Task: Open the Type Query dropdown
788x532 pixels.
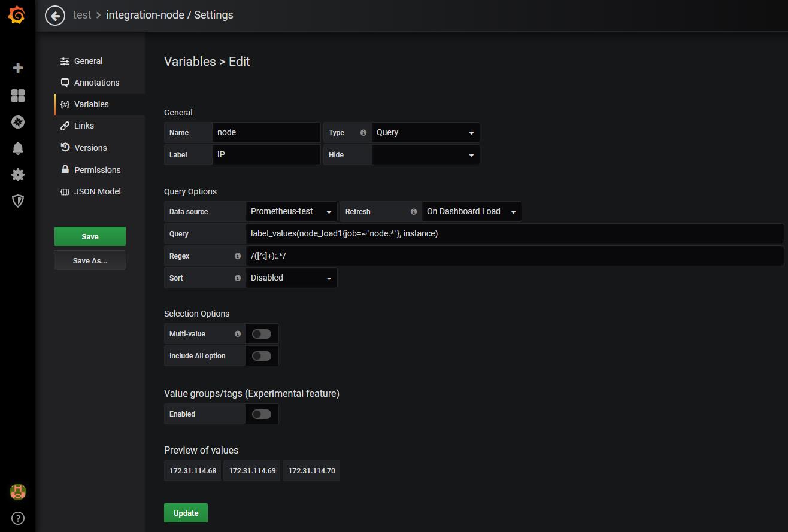Action: (425, 133)
